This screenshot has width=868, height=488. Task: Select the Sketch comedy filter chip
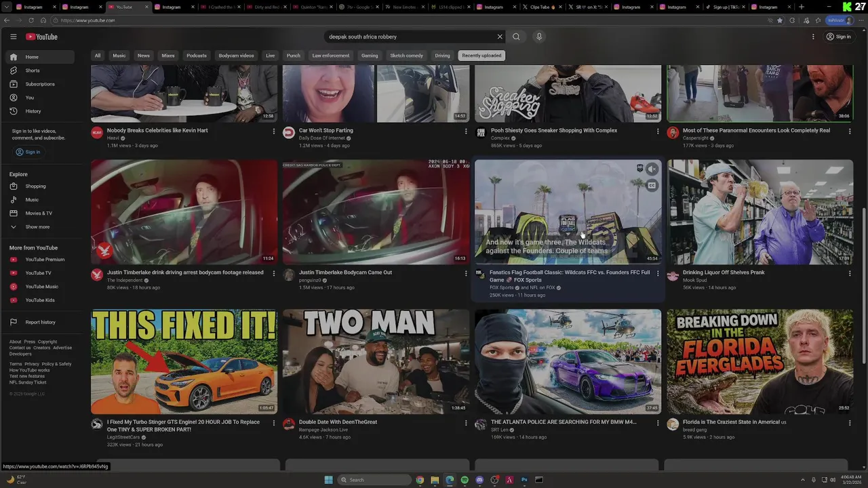click(x=406, y=56)
